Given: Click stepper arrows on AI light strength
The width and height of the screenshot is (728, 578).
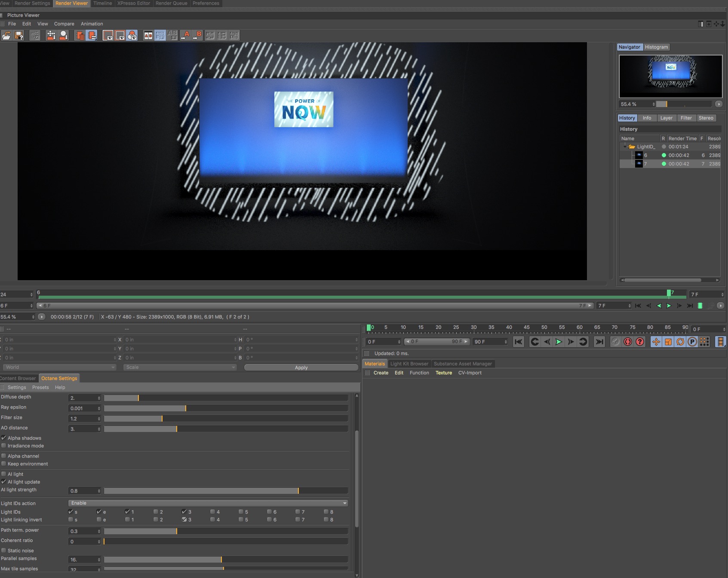Looking at the screenshot, I should point(99,491).
